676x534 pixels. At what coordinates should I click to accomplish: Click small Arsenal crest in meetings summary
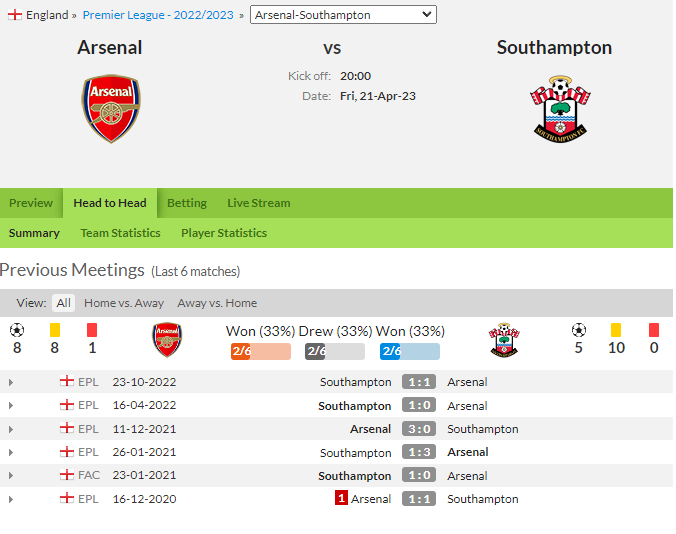[167, 340]
